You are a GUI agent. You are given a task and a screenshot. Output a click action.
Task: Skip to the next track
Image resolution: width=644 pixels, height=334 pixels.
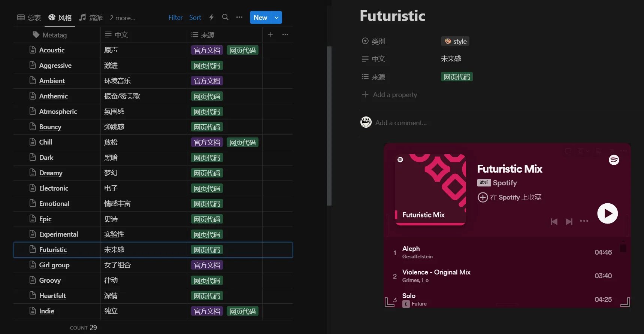569,222
